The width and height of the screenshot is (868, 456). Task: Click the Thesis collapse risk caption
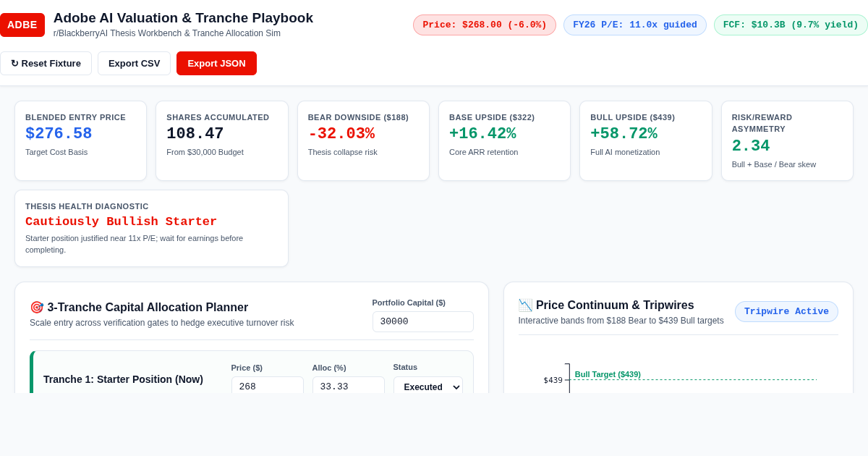[343, 152]
